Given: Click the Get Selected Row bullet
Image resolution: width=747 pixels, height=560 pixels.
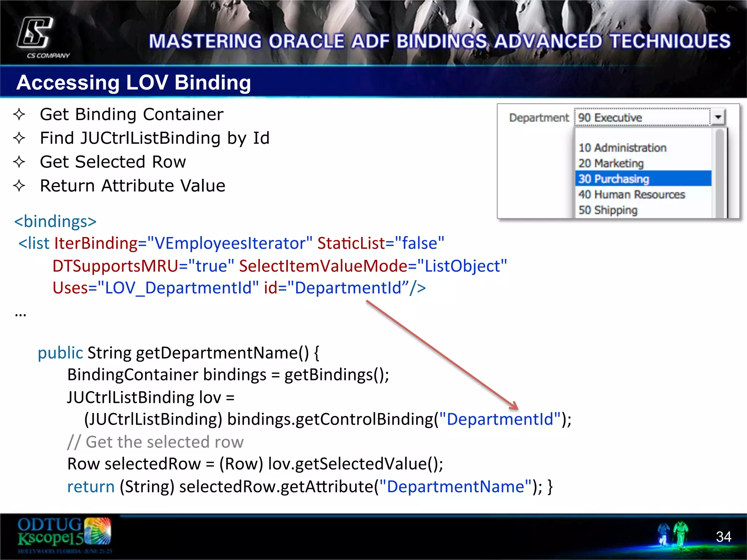Looking at the screenshot, I should [113, 162].
